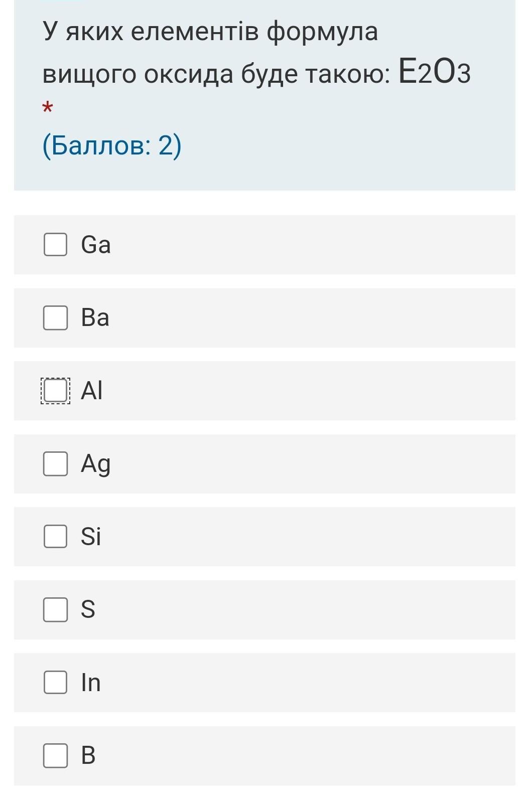Select the focused Al checkbox

point(55,391)
